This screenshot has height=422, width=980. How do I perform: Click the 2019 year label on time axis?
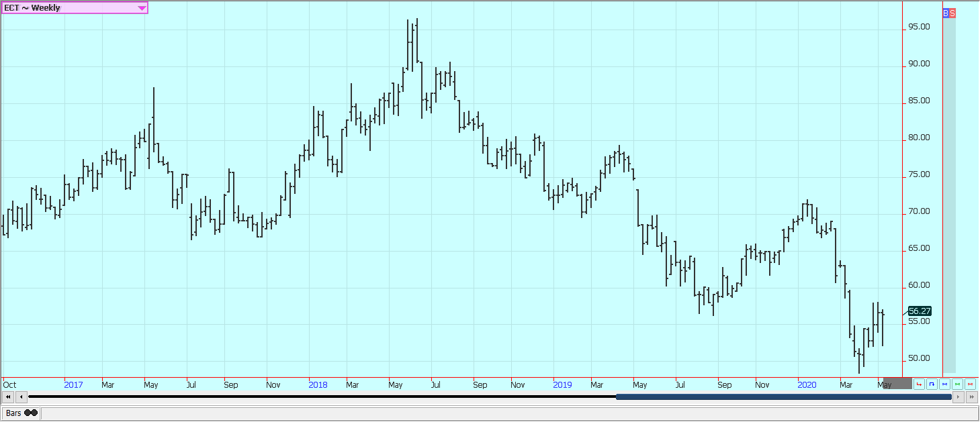coord(562,384)
